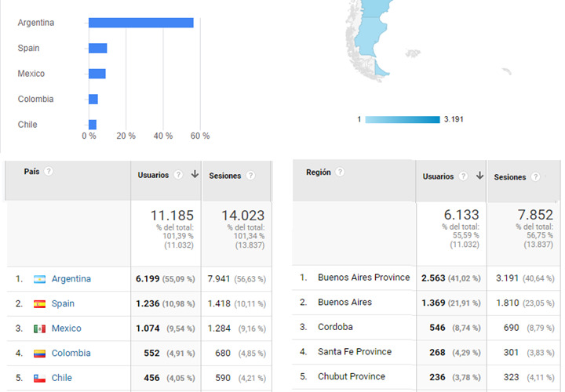Click the Argentina bar in the chart

pos(140,23)
